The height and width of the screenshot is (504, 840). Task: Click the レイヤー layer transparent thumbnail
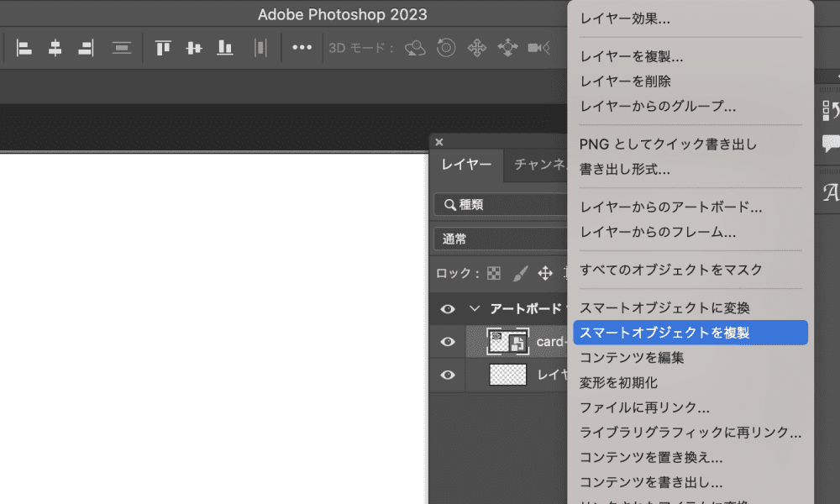click(508, 375)
